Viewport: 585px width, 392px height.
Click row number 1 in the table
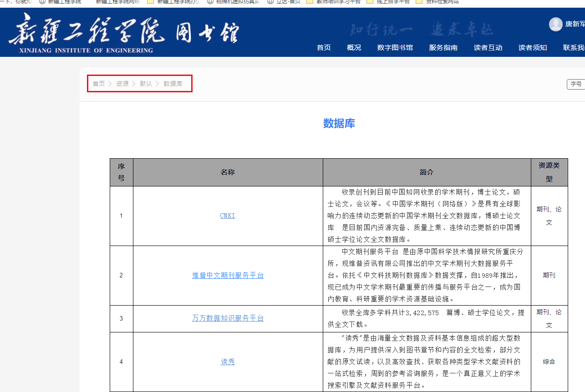(x=121, y=216)
